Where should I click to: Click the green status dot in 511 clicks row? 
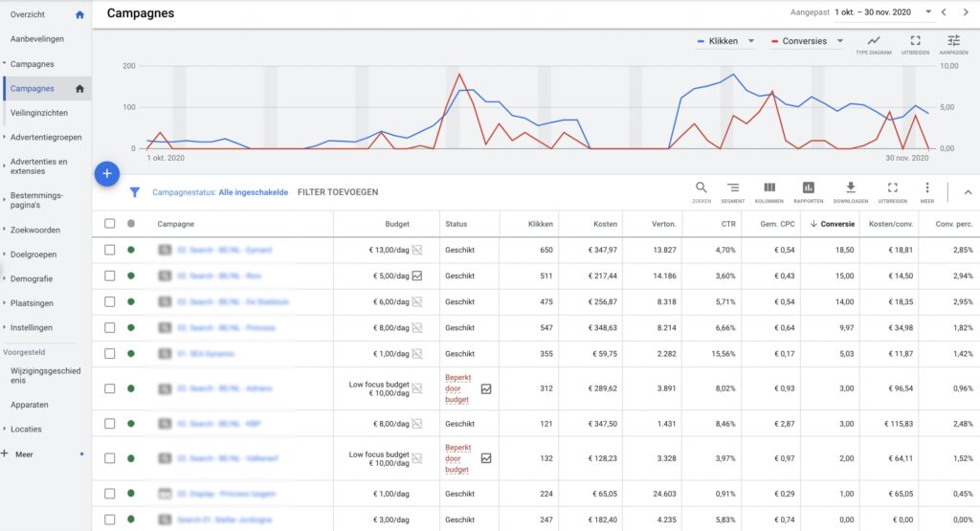pos(130,276)
